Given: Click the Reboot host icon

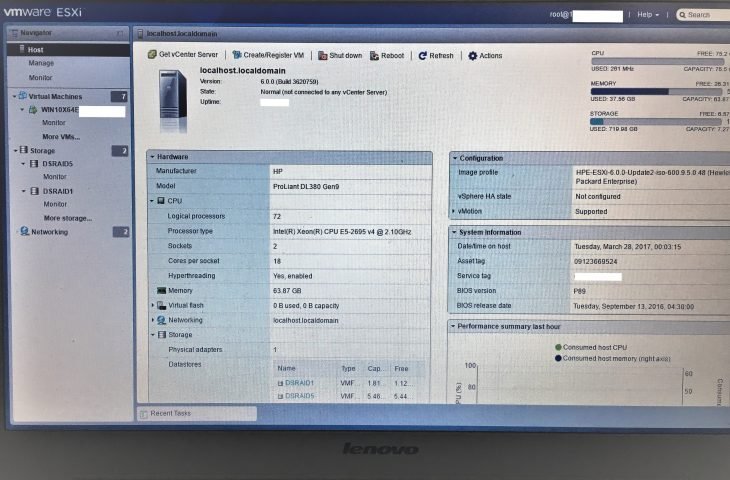Looking at the screenshot, I should pos(374,56).
